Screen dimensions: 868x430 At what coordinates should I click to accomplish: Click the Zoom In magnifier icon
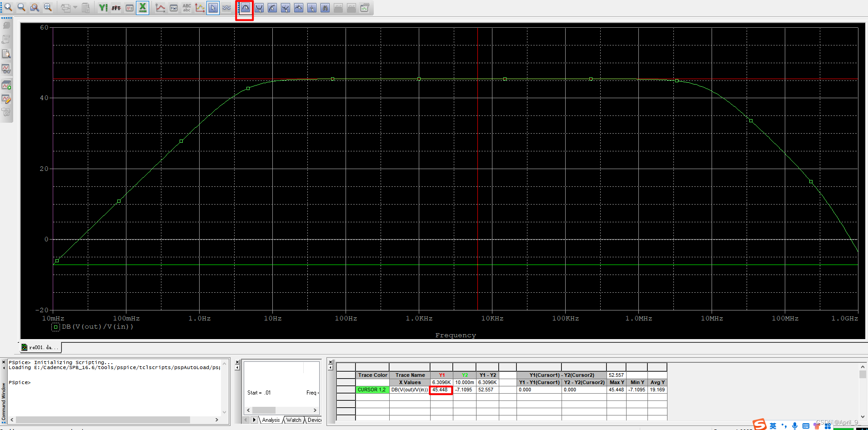(x=8, y=8)
